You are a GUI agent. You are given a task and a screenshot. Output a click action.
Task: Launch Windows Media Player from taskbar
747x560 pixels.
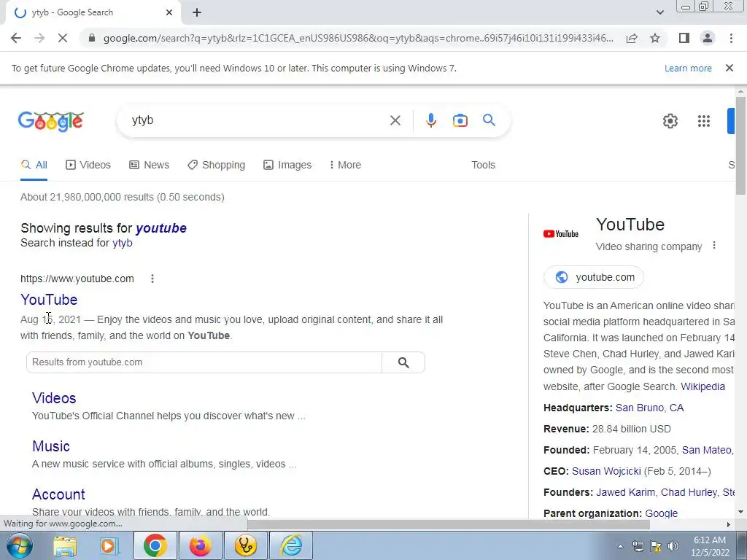coord(109,545)
